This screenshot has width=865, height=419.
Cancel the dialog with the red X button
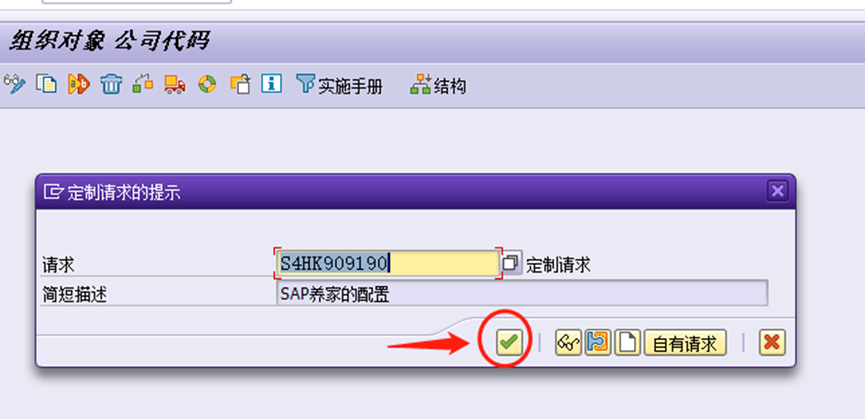coord(772,343)
